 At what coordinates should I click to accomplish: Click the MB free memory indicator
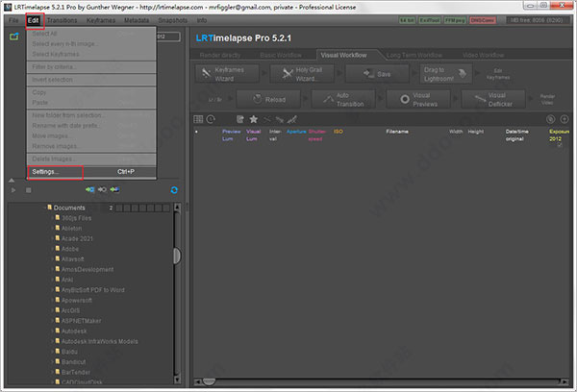point(537,20)
